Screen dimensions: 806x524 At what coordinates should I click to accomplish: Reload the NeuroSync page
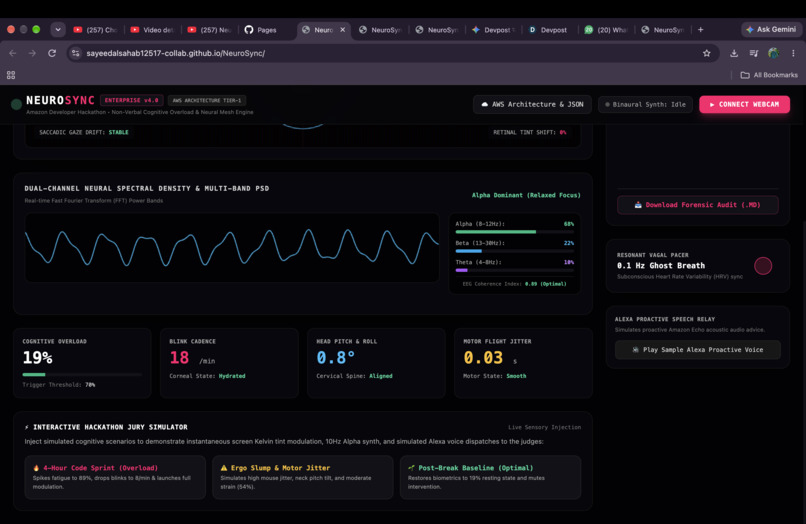pyautogui.click(x=52, y=53)
